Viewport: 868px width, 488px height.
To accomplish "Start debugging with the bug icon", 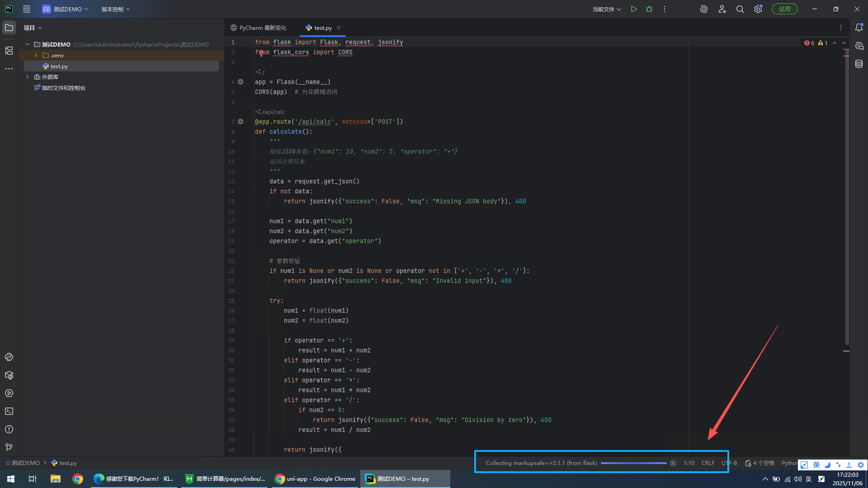I will pyautogui.click(x=649, y=9).
